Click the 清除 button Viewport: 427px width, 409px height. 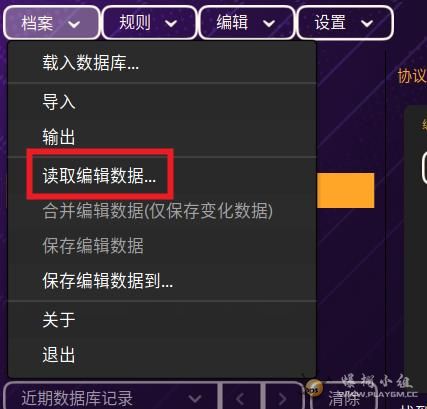pos(343,398)
